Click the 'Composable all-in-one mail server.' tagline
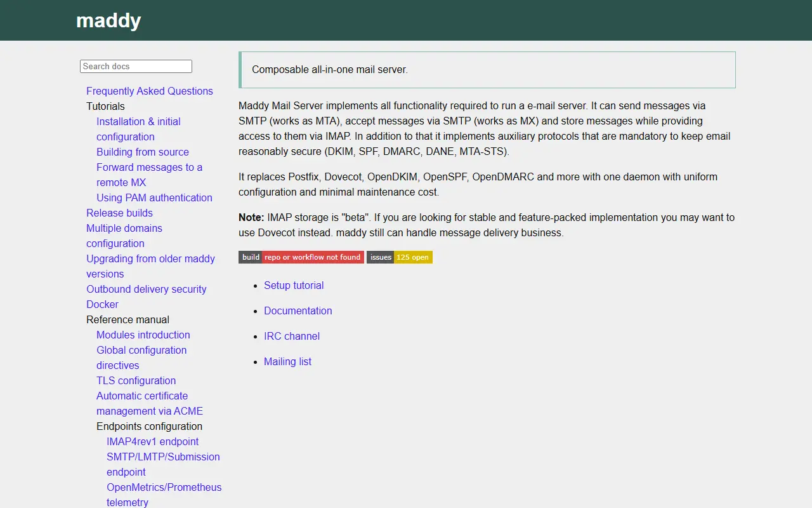812x508 pixels. tap(330, 70)
